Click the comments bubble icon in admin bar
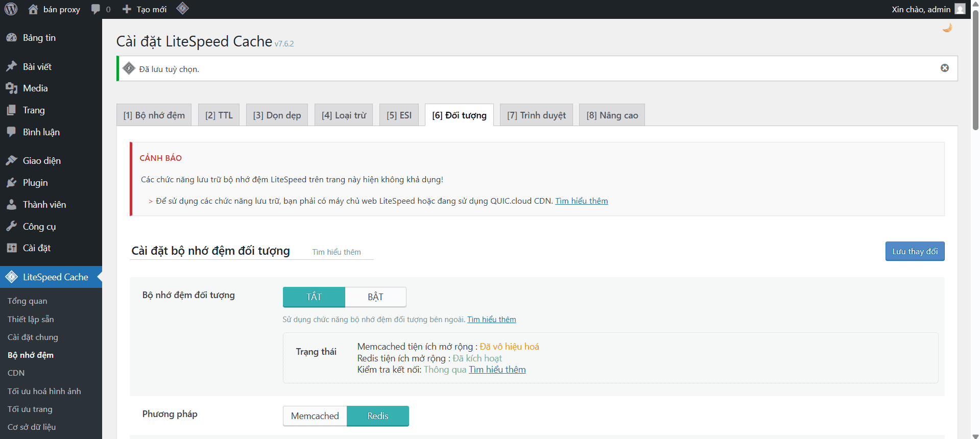 95,9
